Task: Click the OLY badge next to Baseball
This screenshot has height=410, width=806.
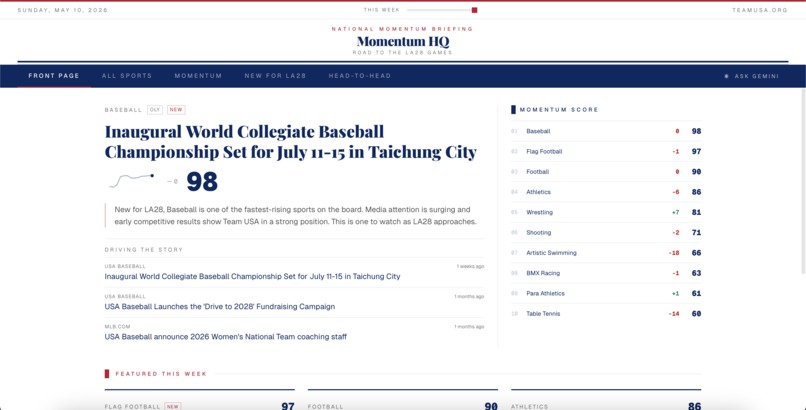Action: pyautogui.click(x=155, y=110)
